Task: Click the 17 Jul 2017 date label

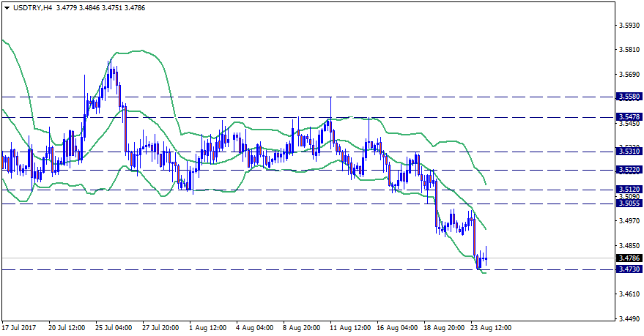Action: point(19,328)
